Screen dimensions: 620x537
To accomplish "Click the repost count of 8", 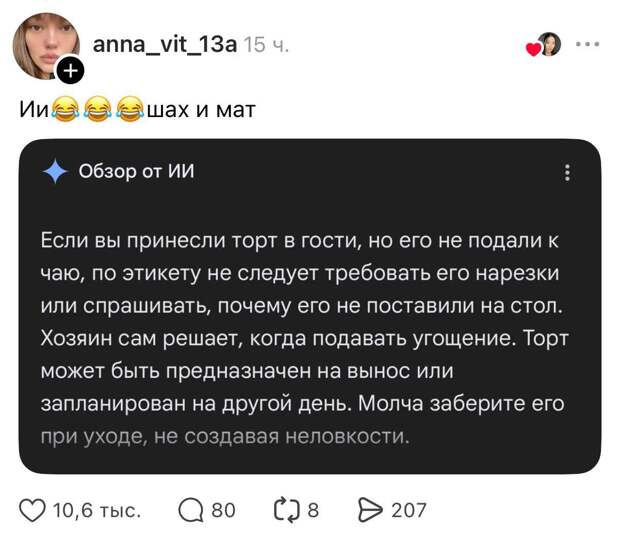I will point(313,510).
